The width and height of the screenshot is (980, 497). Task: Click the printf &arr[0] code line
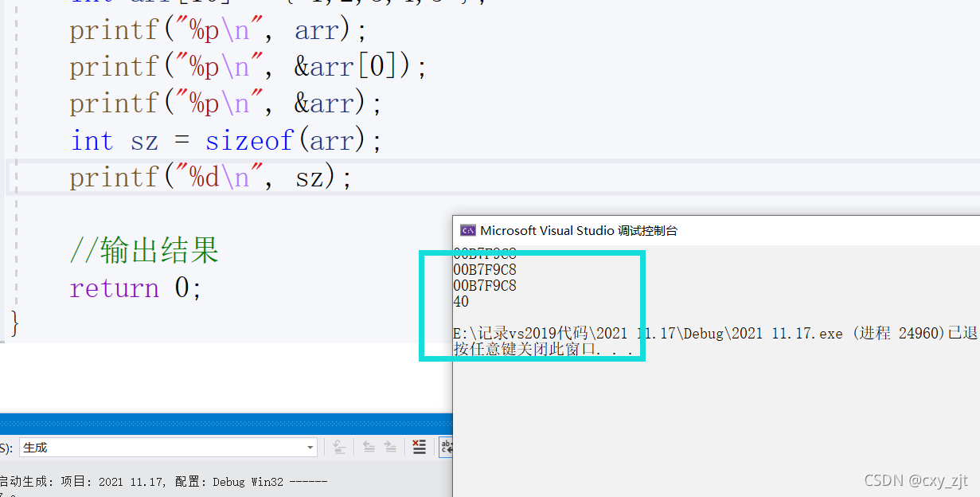(x=248, y=67)
